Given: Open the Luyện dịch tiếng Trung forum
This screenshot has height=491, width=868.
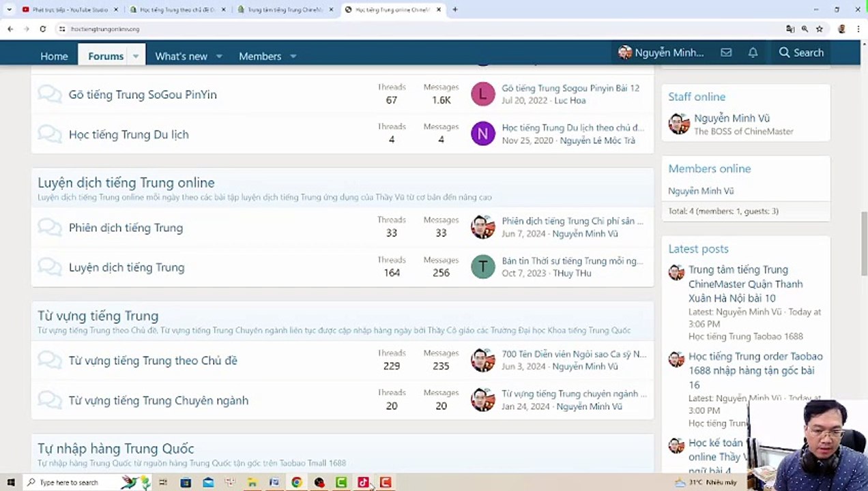Looking at the screenshot, I should point(126,267).
